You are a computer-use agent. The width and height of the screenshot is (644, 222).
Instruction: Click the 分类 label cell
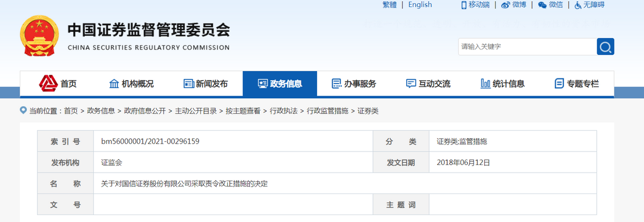click(401, 141)
